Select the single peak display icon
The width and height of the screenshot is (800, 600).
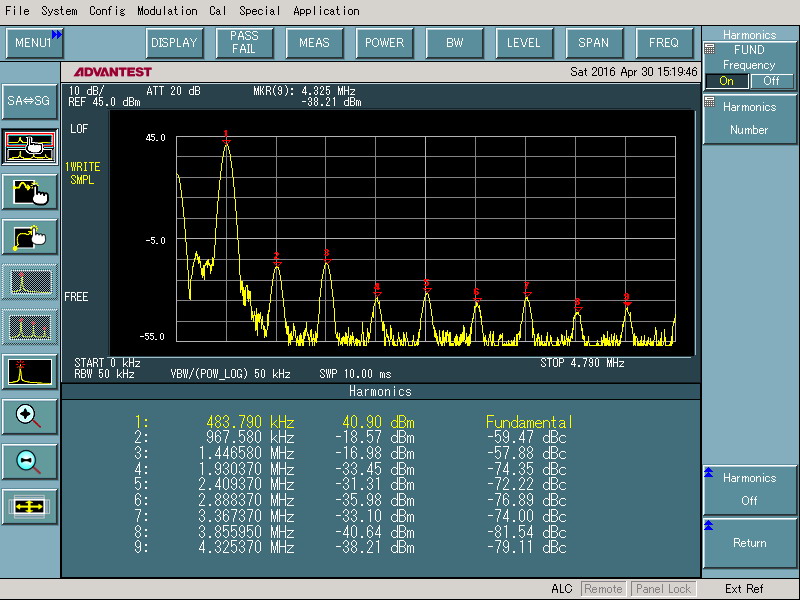click(x=29, y=282)
